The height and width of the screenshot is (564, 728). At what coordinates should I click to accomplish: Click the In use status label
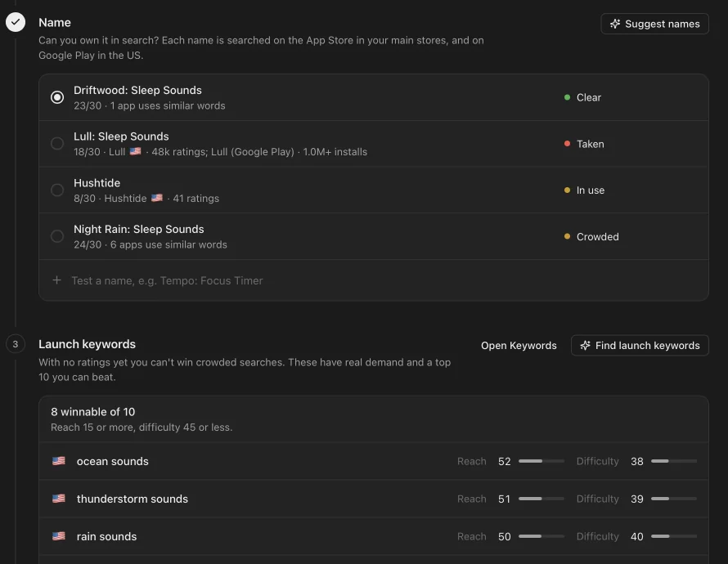click(x=591, y=190)
